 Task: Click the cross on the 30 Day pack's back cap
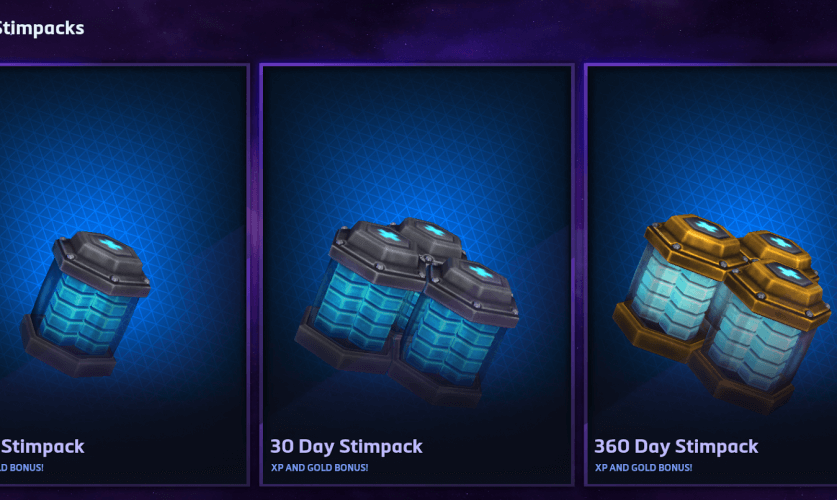(433, 231)
